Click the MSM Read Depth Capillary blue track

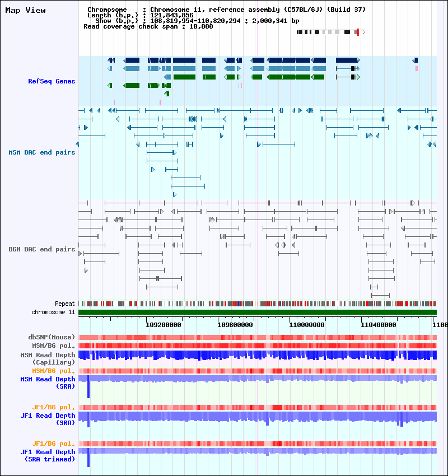(258, 356)
